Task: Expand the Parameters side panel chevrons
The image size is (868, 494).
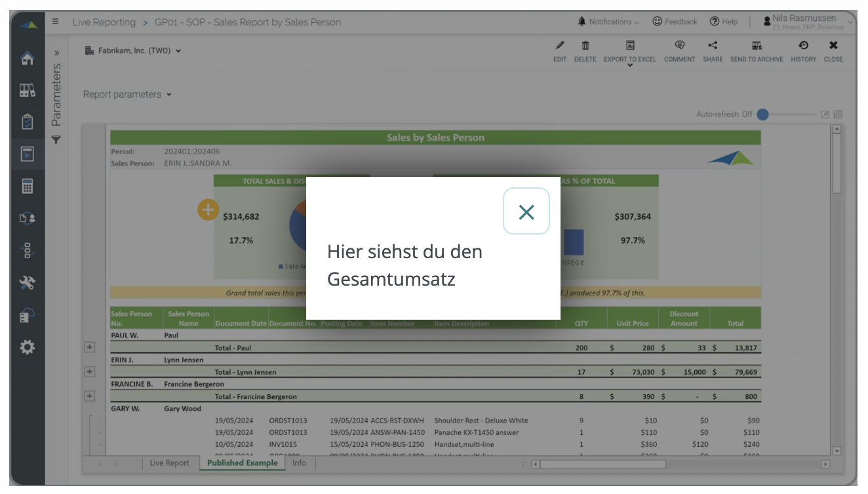Action: [x=56, y=52]
